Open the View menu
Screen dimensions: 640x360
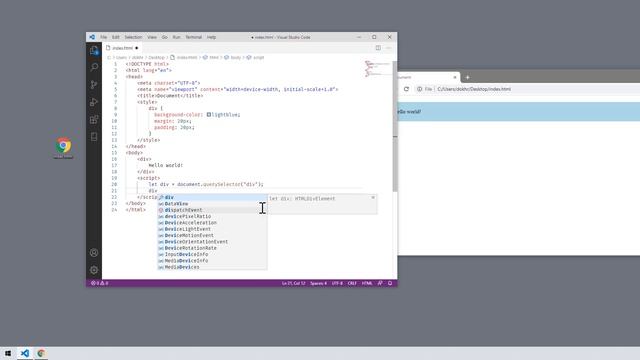pyautogui.click(x=152, y=37)
